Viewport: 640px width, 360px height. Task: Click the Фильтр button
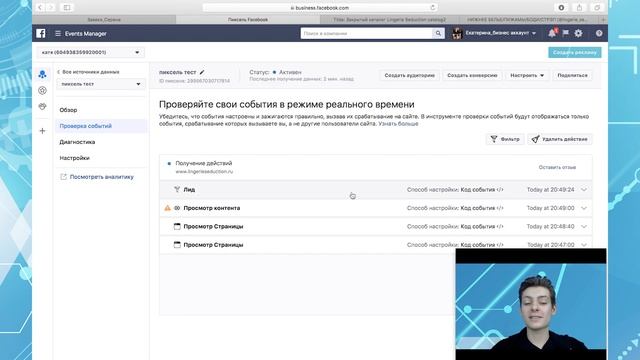[x=505, y=139]
